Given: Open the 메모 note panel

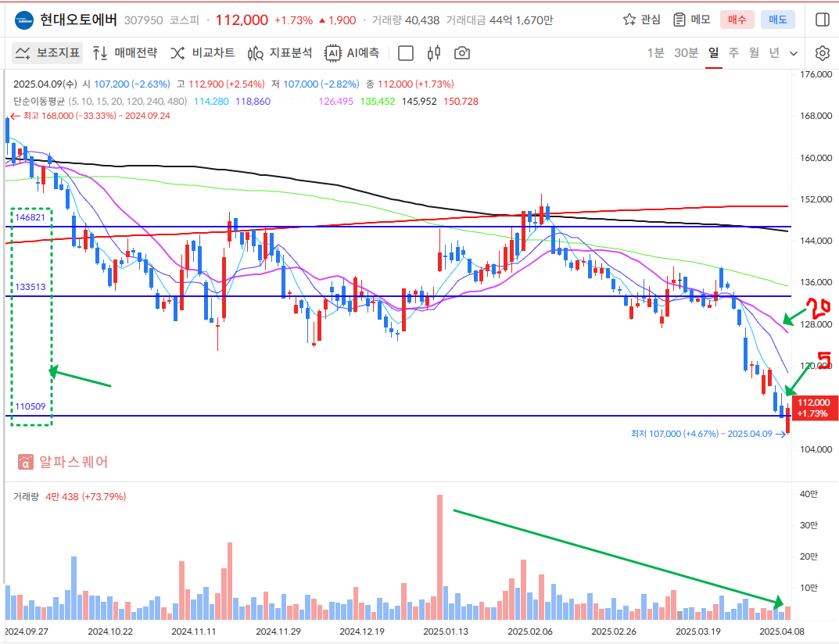Looking at the screenshot, I should point(692,20).
